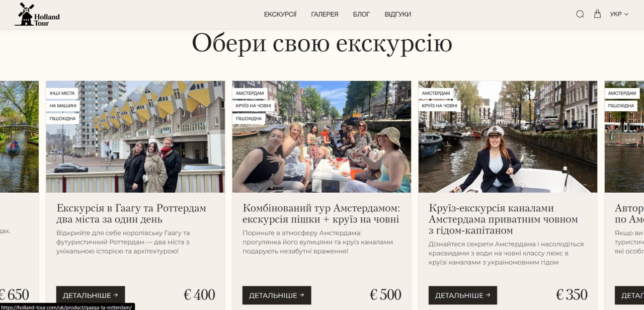Select the НА МАШИНІ tag label
The height and width of the screenshot is (310, 644).
click(63, 106)
